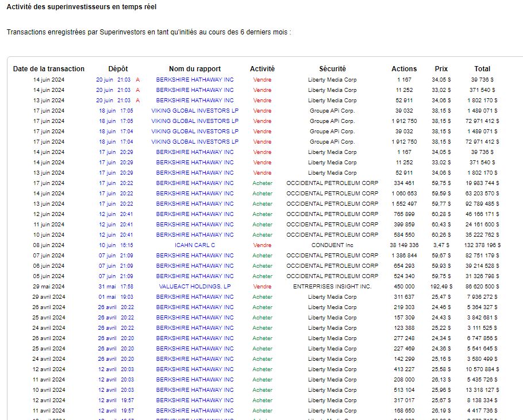Select the 'Vendre' activity in the 29 mai row
The width and height of the screenshot is (523, 420).
[262, 287]
